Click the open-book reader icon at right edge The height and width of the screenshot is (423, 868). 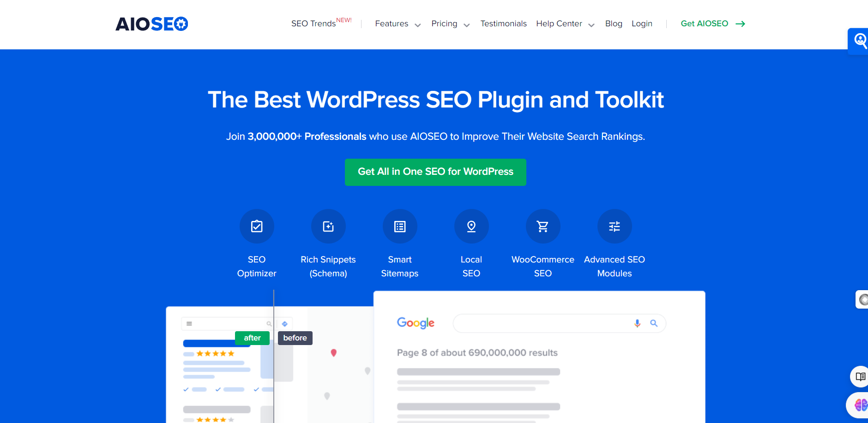(x=860, y=376)
